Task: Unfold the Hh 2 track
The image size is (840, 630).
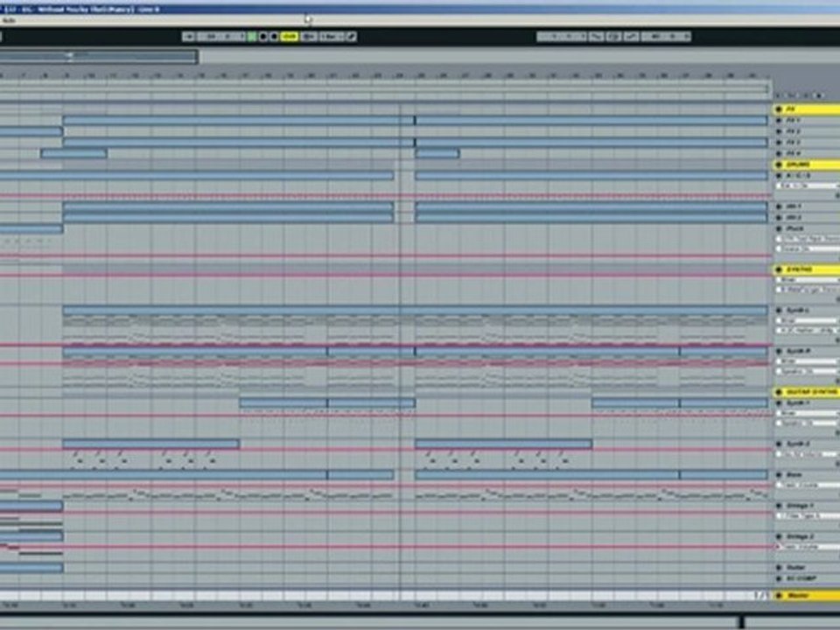Action: 779,218
